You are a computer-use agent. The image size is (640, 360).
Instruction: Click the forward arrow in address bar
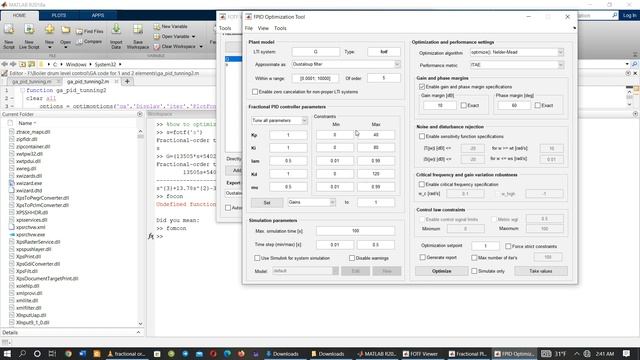pos(13,64)
